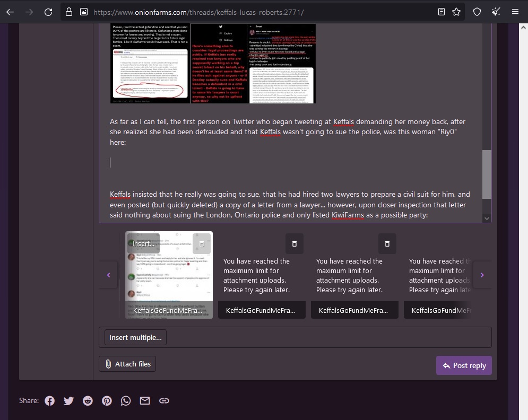This screenshot has width=528, height=420.
Task: Open the Insert multiple dropdown
Action: pos(135,337)
